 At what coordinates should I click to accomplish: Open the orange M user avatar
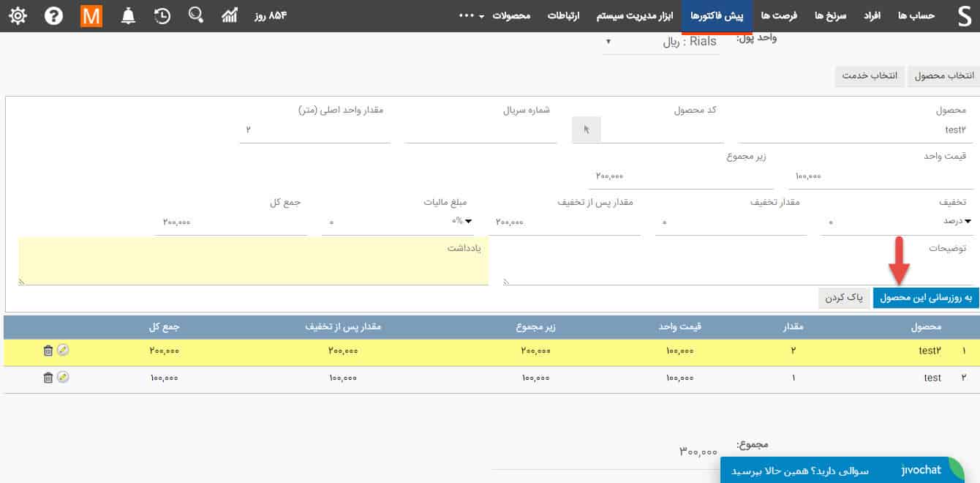pyautogui.click(x=91, y=15)
